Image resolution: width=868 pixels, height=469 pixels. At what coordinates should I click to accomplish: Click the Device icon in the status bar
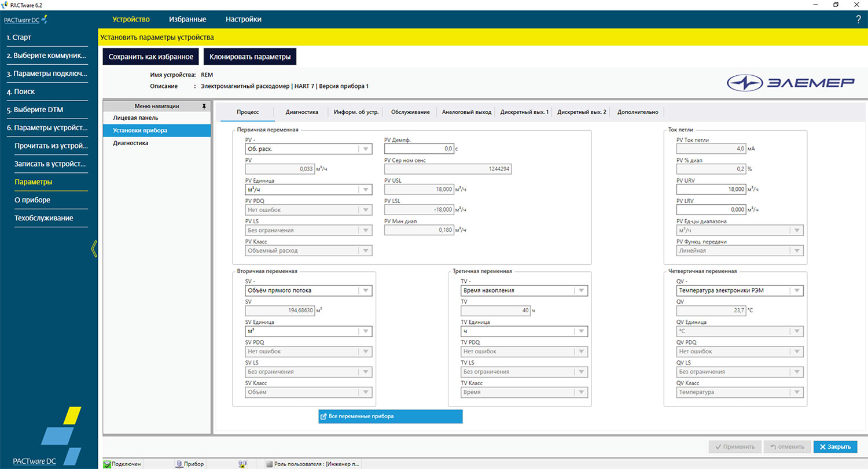[179, 464]
